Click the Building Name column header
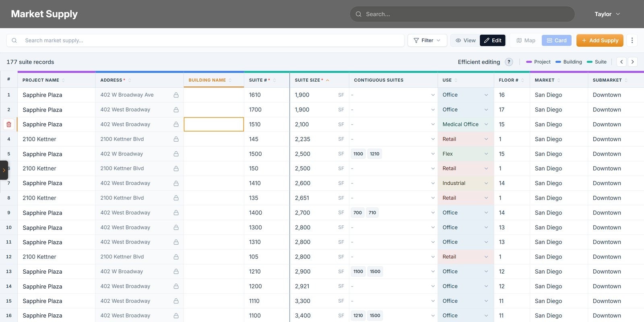Screen dimensions: 644x322 pyautogui.click(x=214, y=80)
